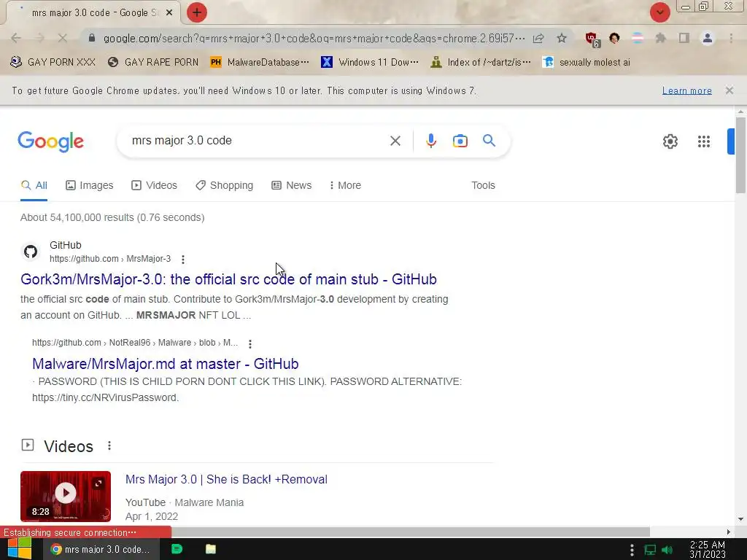
Task: Select the 'mrs major 3.0 code' browser tab
Action: click(x=93, y=13)
